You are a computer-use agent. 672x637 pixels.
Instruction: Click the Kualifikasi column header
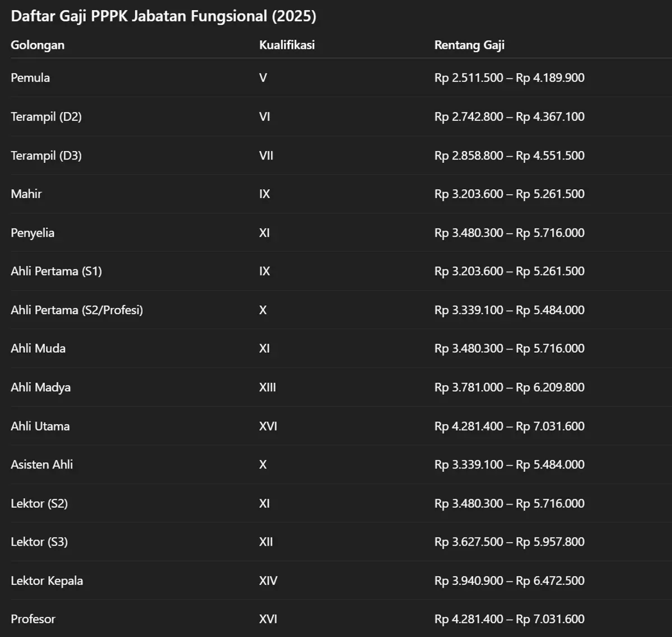(287, 45)
